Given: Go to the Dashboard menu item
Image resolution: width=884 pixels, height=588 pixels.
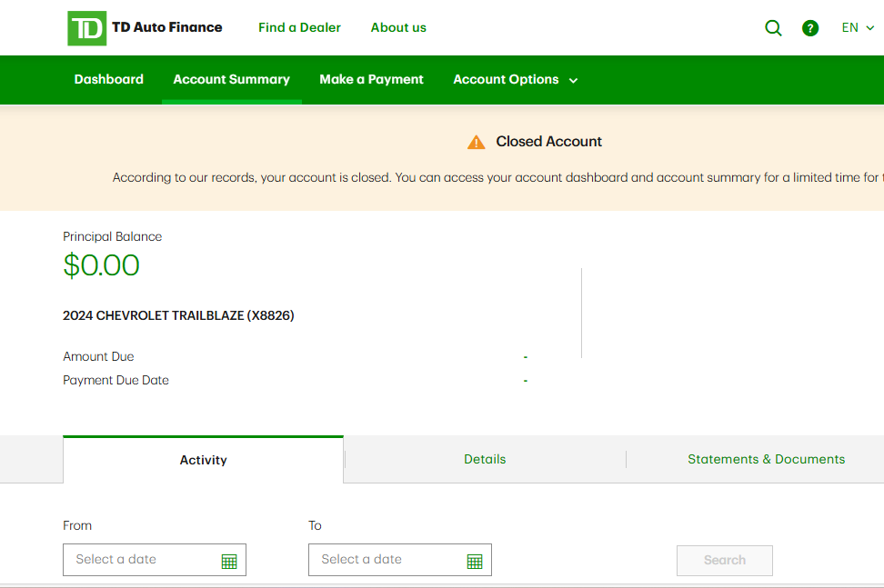Looking at the screenshot, I should [x=109, y=79].
